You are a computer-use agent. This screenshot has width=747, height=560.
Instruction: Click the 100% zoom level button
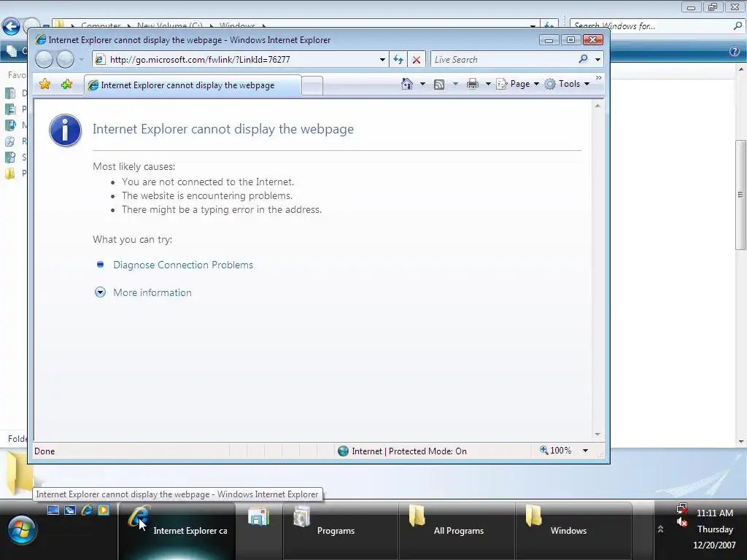(x=555, y=451)
